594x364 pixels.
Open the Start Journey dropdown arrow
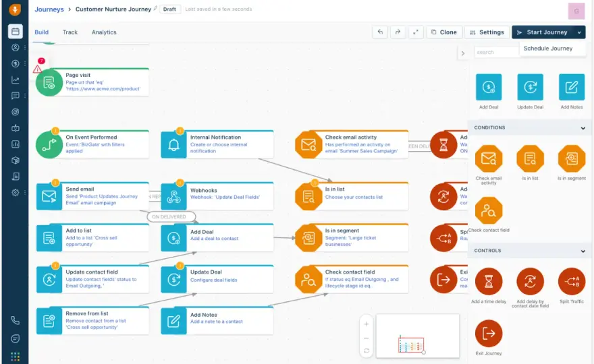(x=579, y=32)
